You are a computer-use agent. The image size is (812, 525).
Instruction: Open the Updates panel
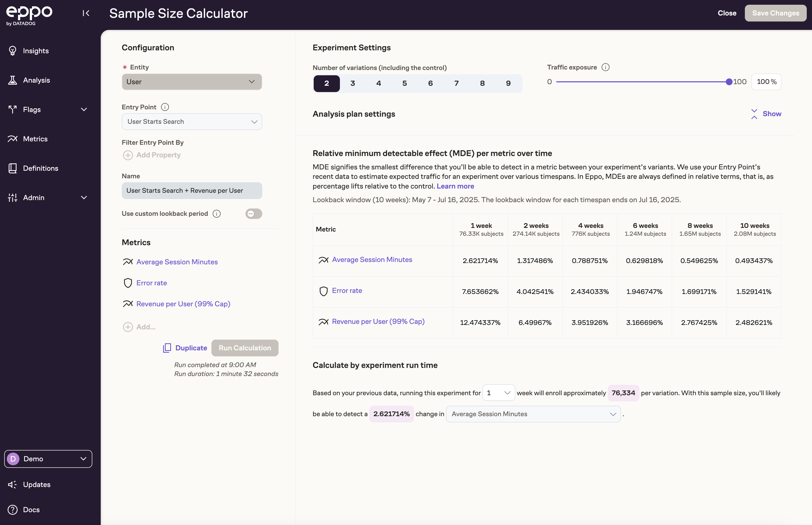click(36, 484)
